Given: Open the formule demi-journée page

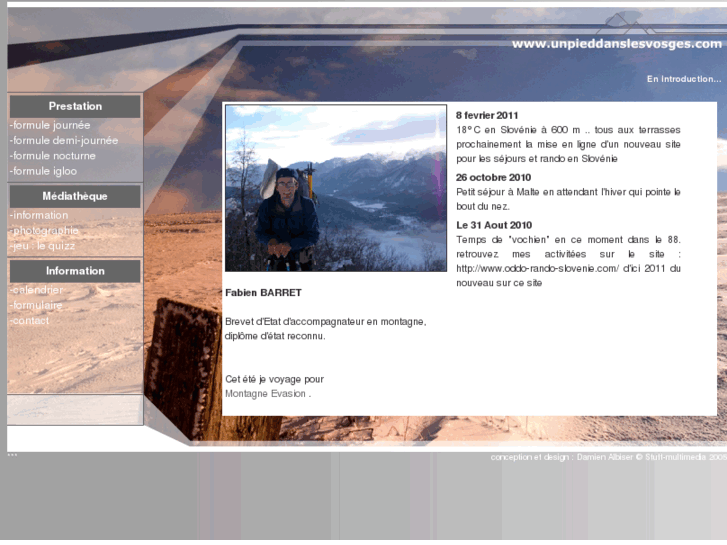Looking at the screenshot, I should coord(64,141).
